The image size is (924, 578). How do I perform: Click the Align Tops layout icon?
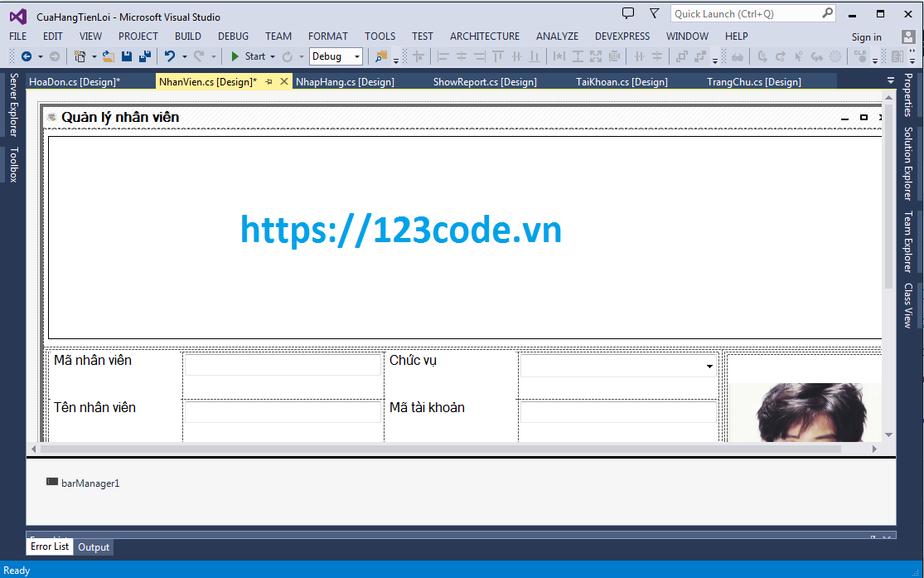tap(497, 56)
